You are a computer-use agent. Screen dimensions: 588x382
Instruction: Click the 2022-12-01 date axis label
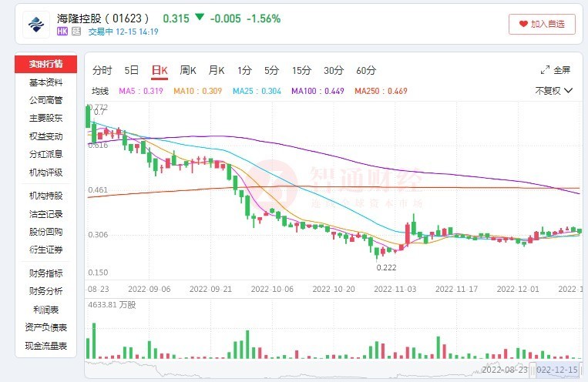pos(518,289)
